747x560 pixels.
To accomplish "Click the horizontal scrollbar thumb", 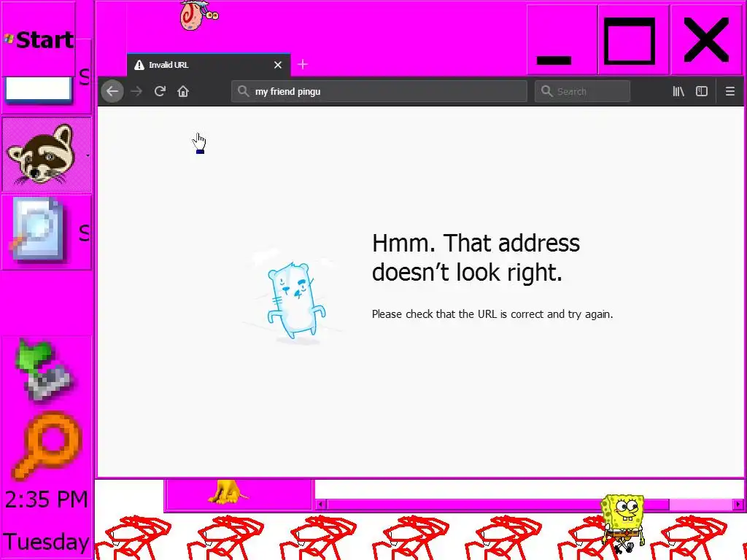I will (498, 505).
